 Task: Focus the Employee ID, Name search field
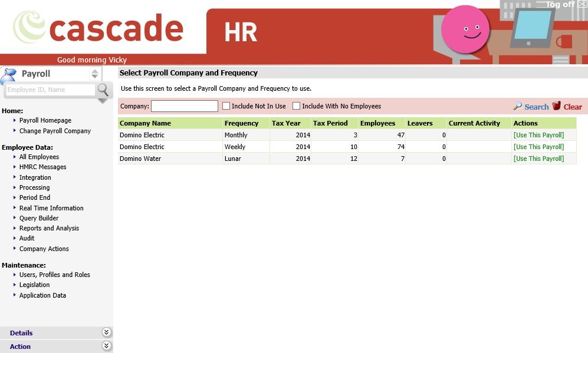pos(51,90)
